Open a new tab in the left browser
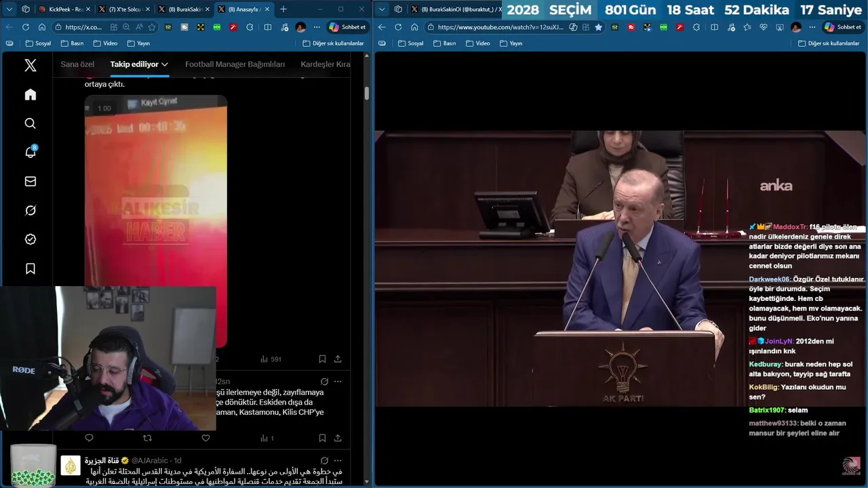 click(283, 9)
